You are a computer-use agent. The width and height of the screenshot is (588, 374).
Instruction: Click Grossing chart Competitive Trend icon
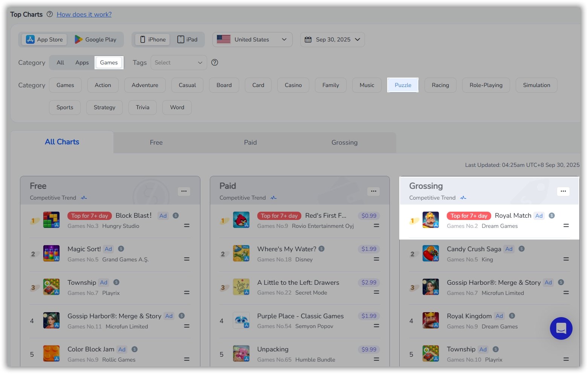[x=463, y=198]
